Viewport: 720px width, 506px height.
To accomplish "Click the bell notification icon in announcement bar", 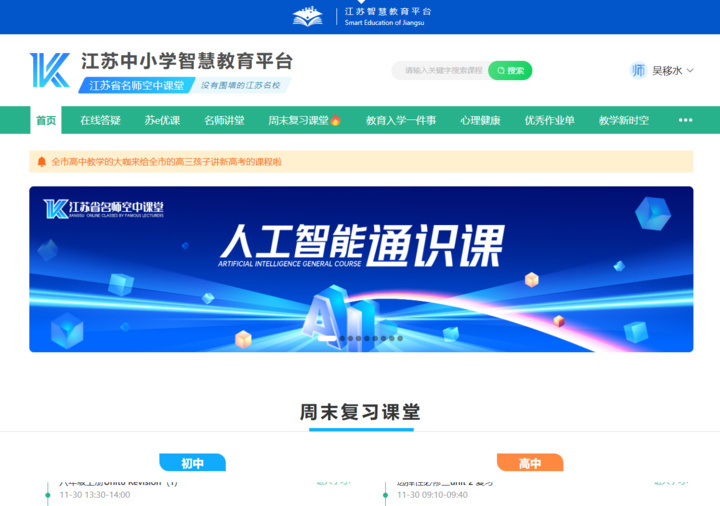I will (42, 162).
